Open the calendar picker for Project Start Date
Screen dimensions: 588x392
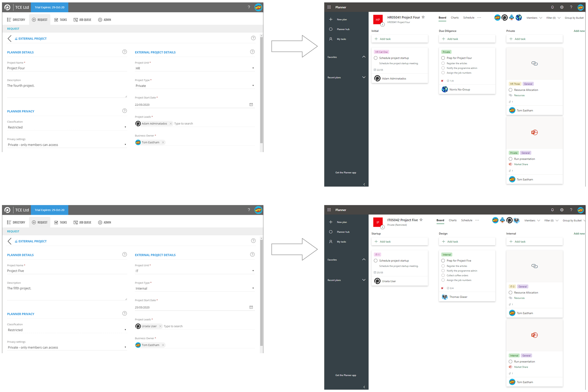point(251,104)
